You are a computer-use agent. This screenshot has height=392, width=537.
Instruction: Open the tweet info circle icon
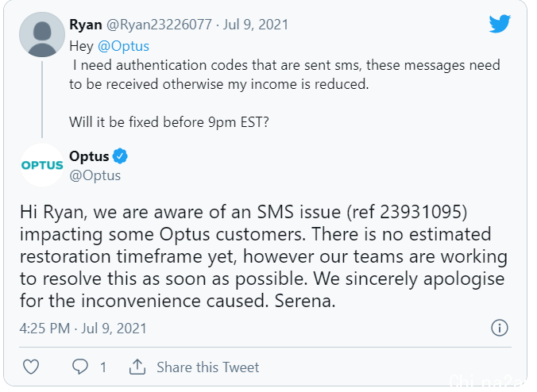click(x=500, y=328)
